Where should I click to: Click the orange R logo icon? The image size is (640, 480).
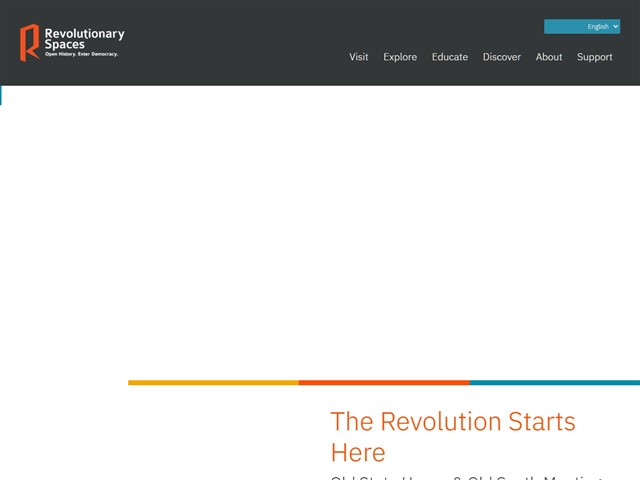click(x=30, y=42)
